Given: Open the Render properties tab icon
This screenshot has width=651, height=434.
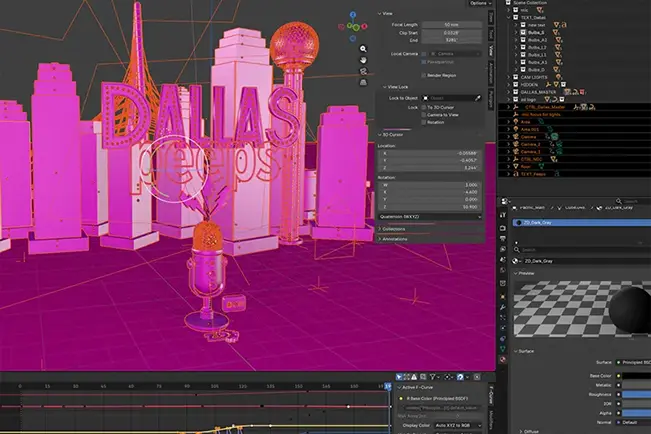Looking at the screenshot, I should pyautogui.click(x=503, y=228).
